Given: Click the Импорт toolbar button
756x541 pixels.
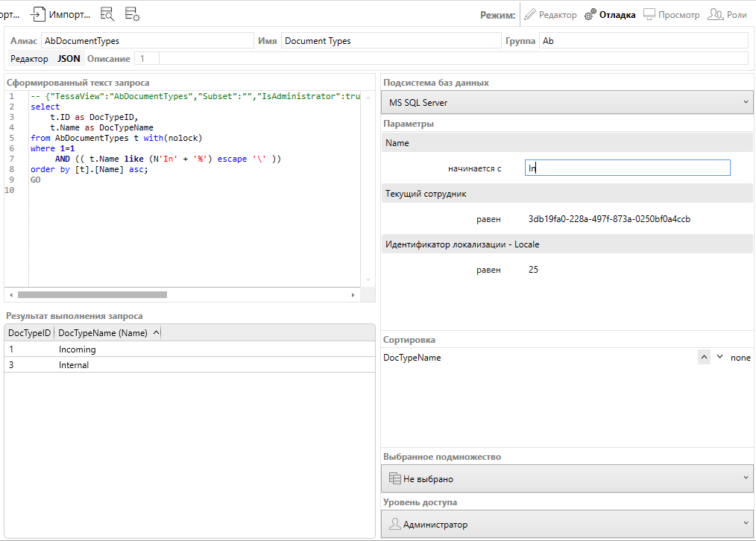Looking at the screenshot, I should [60, 14].
